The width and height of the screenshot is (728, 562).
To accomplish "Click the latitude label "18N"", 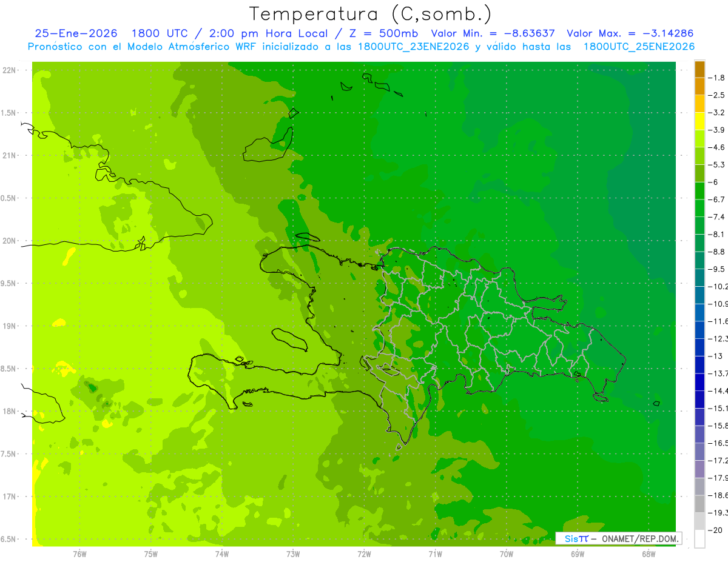I will pyautogui.click(x=9, y=411).
